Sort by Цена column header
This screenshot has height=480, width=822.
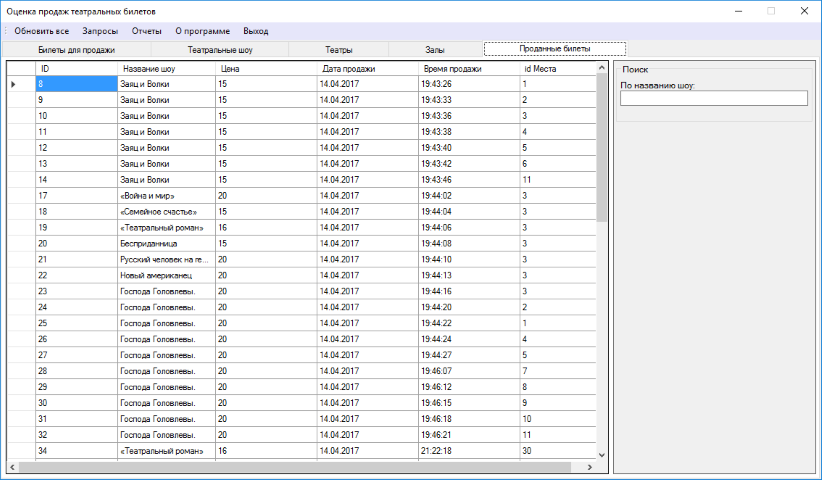pos(265,69)
